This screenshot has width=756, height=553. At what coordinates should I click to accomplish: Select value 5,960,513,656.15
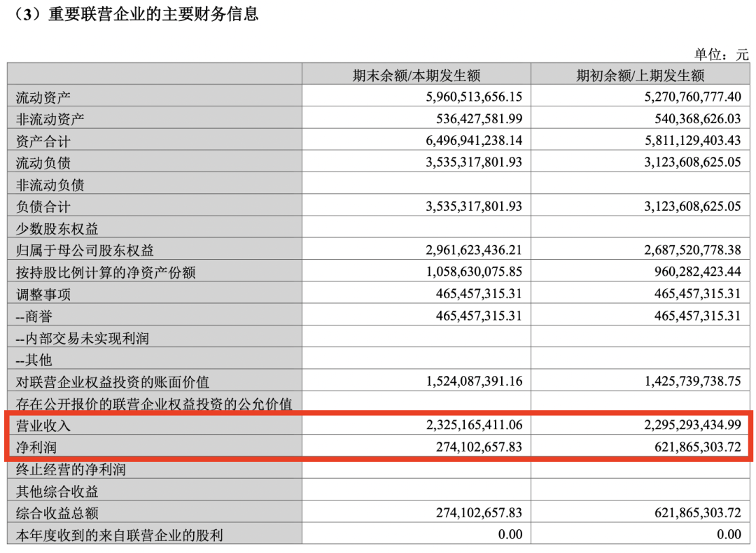474,97
